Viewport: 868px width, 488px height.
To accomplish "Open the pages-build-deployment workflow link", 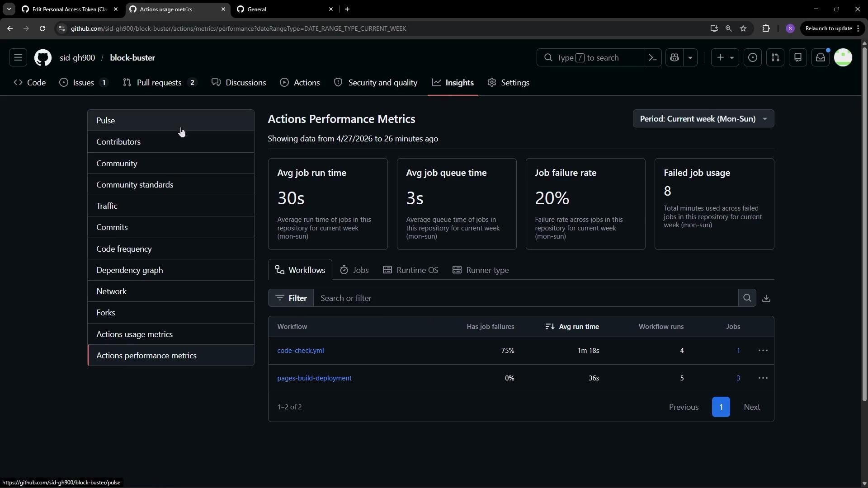I will 315,378.
